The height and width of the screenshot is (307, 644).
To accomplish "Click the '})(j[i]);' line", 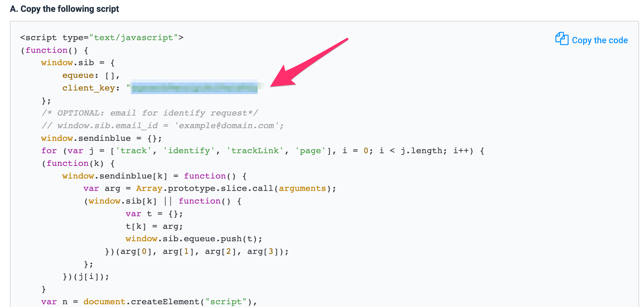I will (x=86, y=277).
